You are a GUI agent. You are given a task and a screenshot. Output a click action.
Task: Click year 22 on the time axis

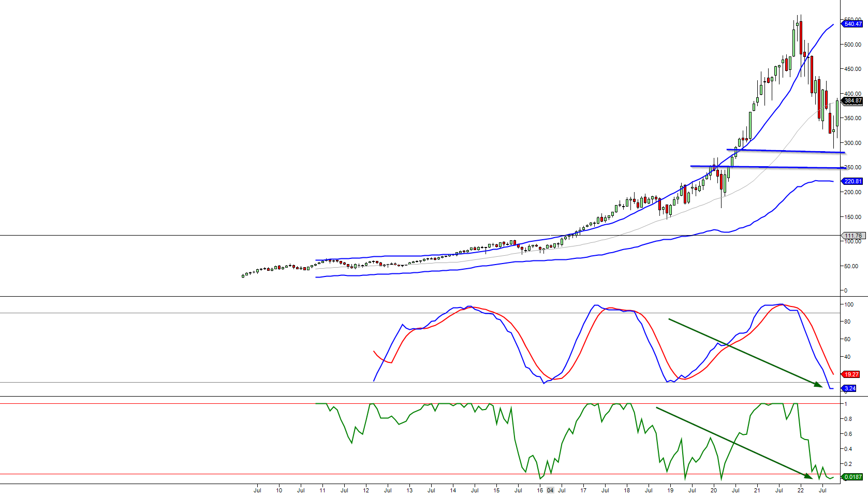tap(801, 490)
